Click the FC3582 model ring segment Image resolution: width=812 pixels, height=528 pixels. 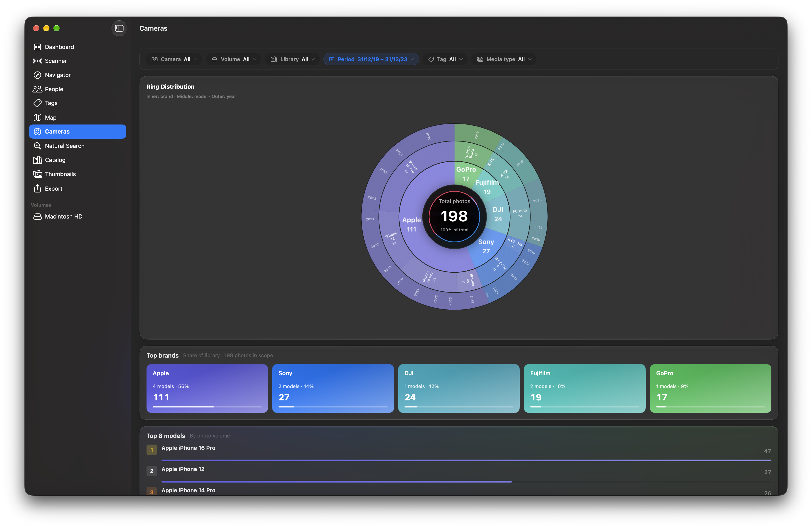520,213
